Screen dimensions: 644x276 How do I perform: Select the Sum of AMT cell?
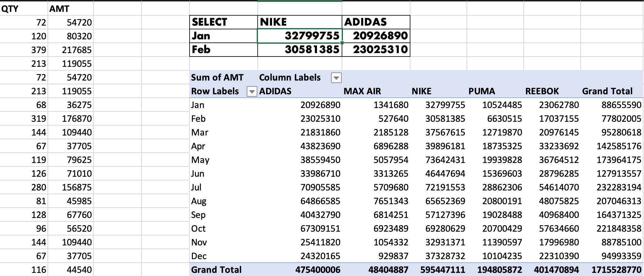(x=224, y=77)
